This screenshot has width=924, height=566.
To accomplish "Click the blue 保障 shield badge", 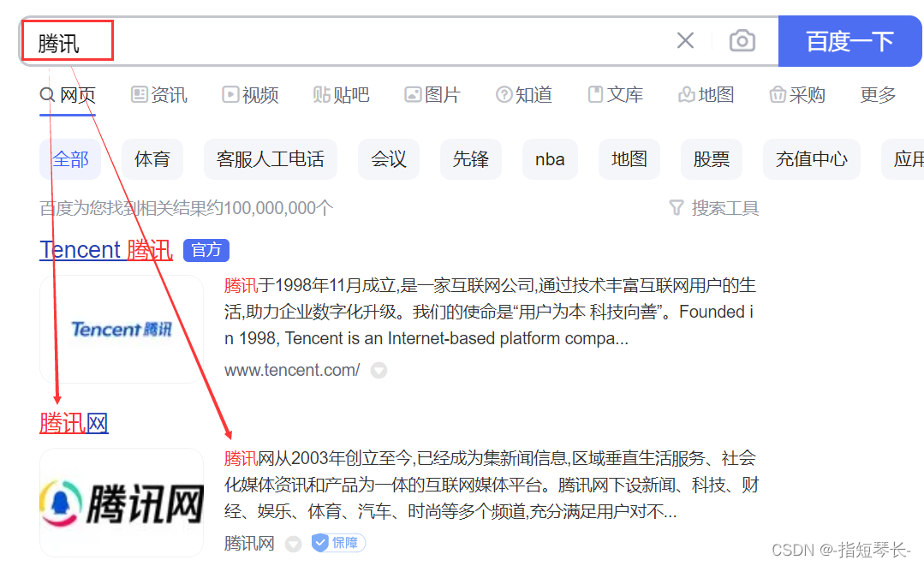I will (337, 543).
